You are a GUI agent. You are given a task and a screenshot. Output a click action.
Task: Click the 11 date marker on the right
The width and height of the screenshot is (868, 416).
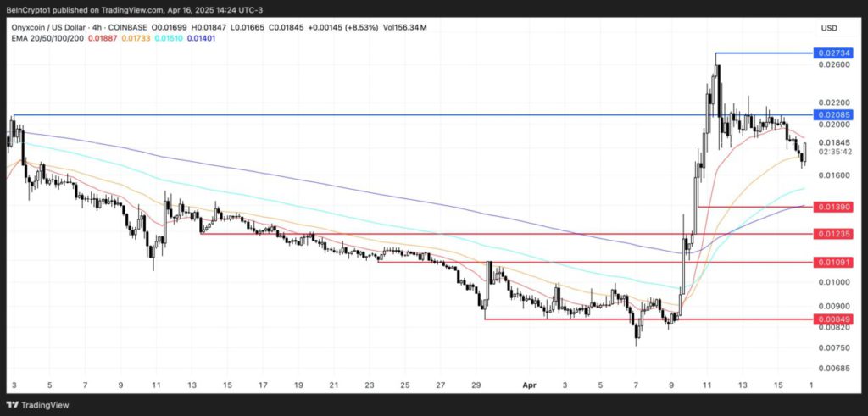coord(706,384)
